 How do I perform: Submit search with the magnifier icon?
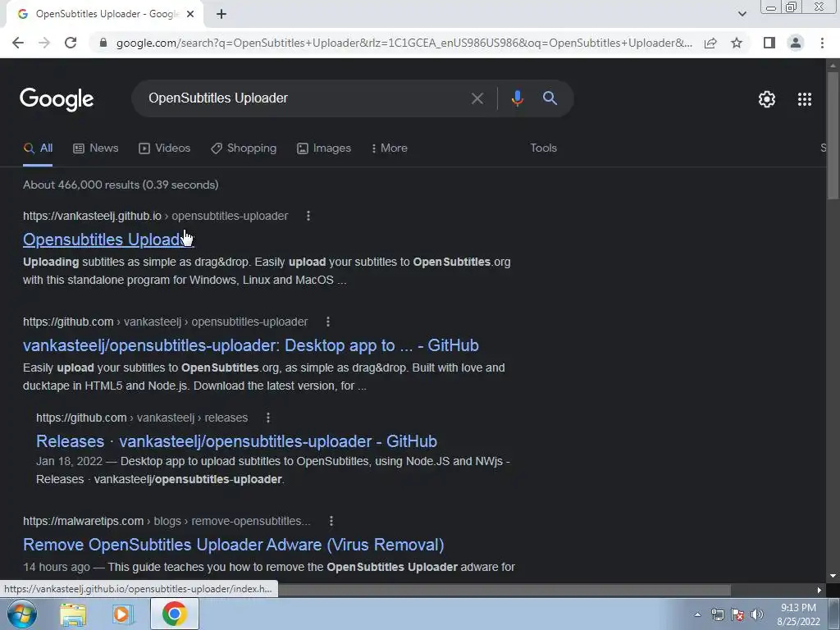[550, 98]
